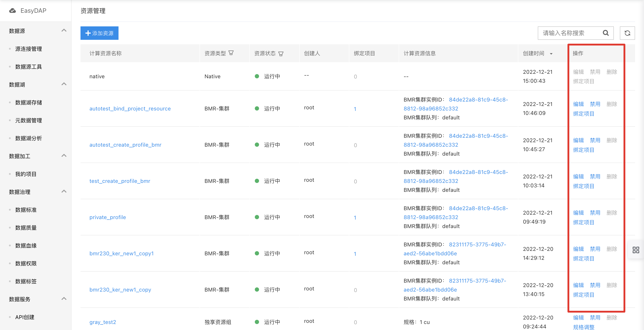This screenshot has width=644, height=330.
Task: Open the autotest_bind_project_resource resource link
Action: click(130, 108)
